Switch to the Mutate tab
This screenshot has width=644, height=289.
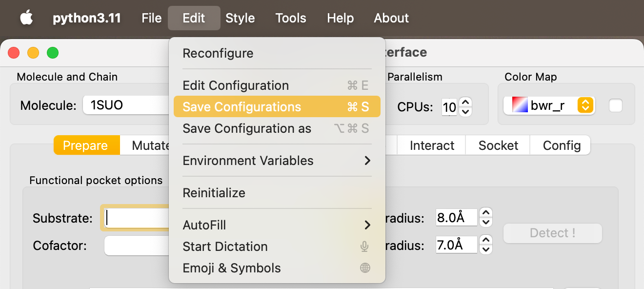145,145
